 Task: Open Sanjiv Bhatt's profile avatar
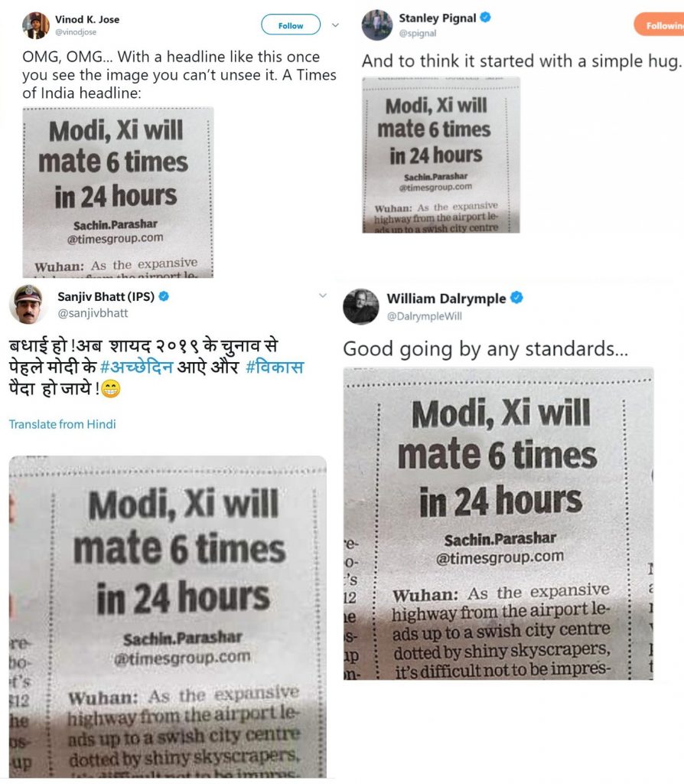point(28,303)
